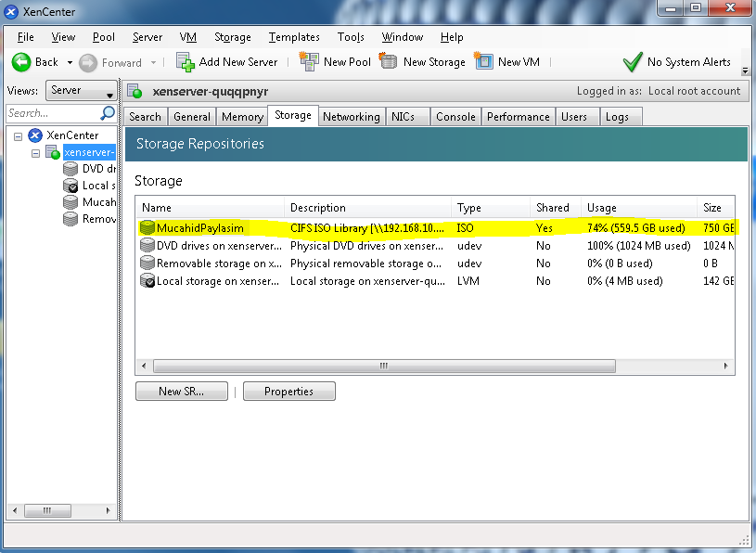Open the Templates menu
This screenshot has width=756, height=553.
pyautogui.click(x=294, y=37)
